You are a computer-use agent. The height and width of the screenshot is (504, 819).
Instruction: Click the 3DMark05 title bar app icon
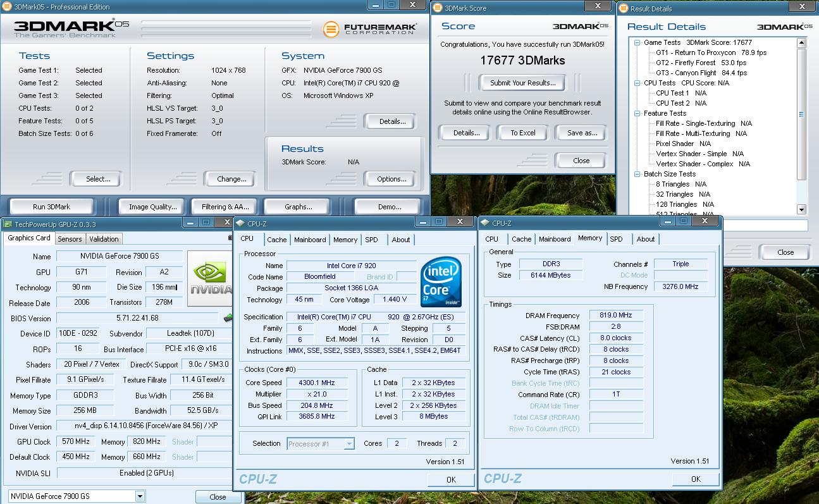[6, 7]
